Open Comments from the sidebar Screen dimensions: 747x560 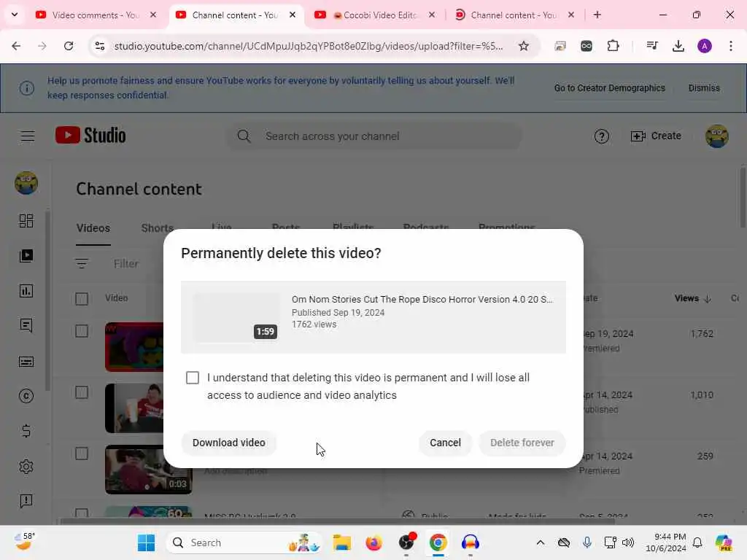[26, 326]
